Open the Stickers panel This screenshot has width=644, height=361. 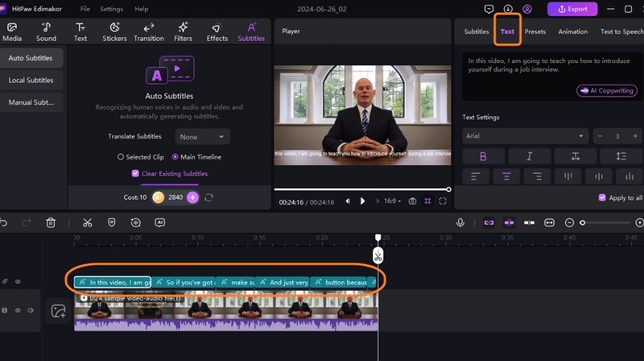(x=114, y=32)
